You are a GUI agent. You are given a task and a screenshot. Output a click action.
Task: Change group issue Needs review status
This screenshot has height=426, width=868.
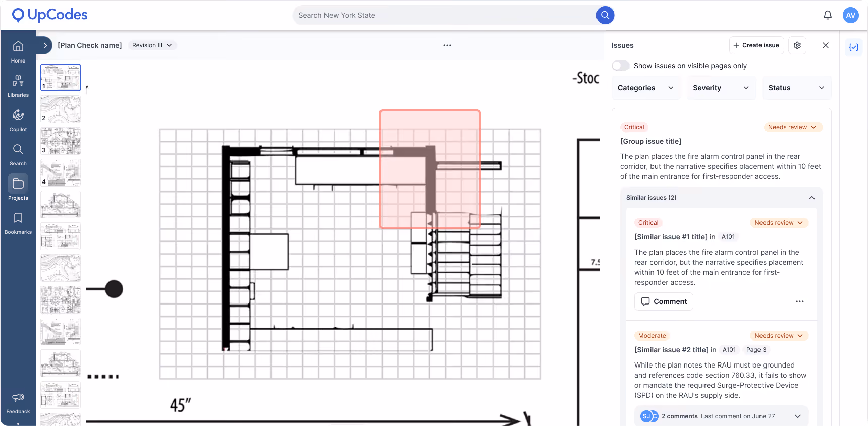pyautogui.click(x=792, y=127)
